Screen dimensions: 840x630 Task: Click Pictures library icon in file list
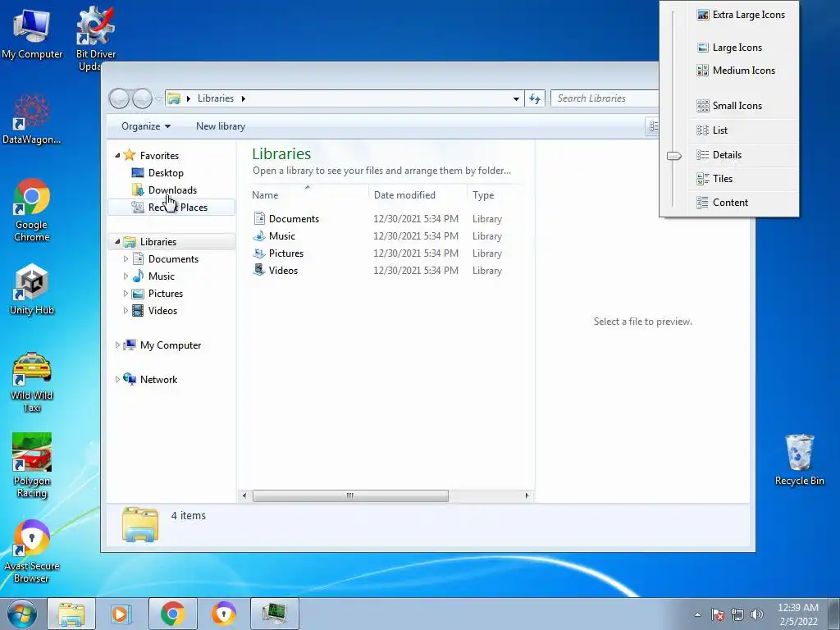pos(259,253)
